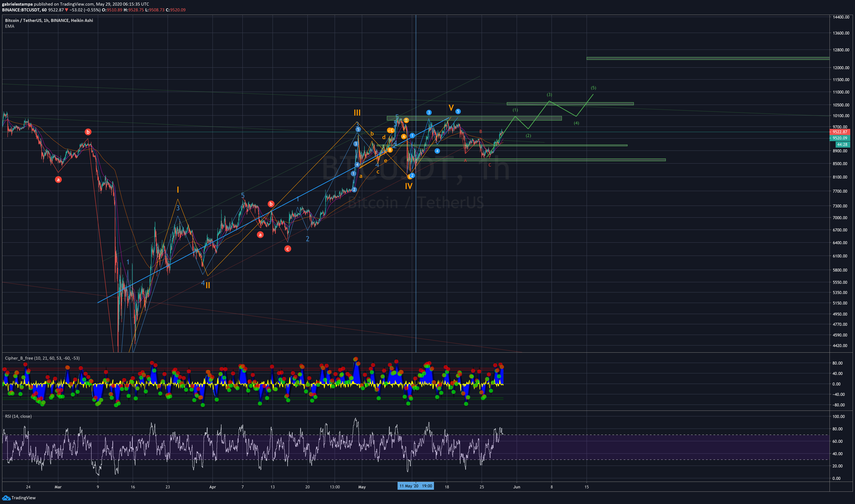Click the green (2) projection label
This screenshot has height=504, width=855.
[528, 136]
